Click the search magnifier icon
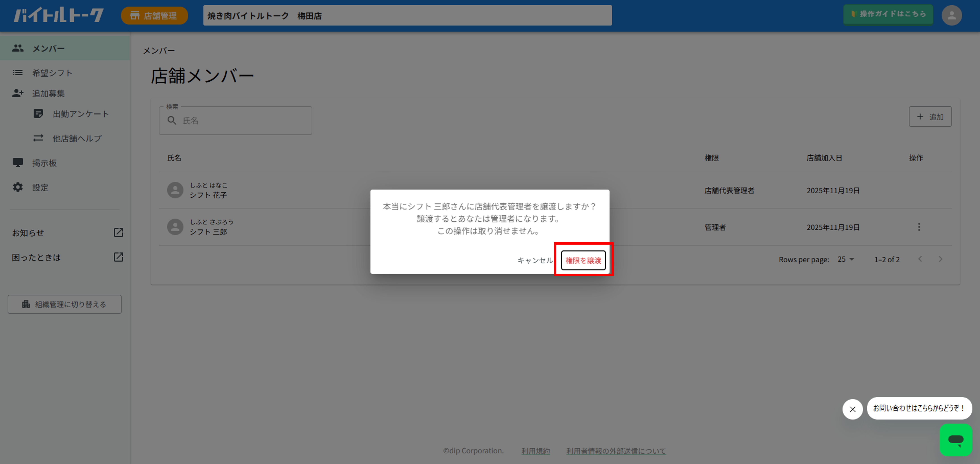 point(172,121)
